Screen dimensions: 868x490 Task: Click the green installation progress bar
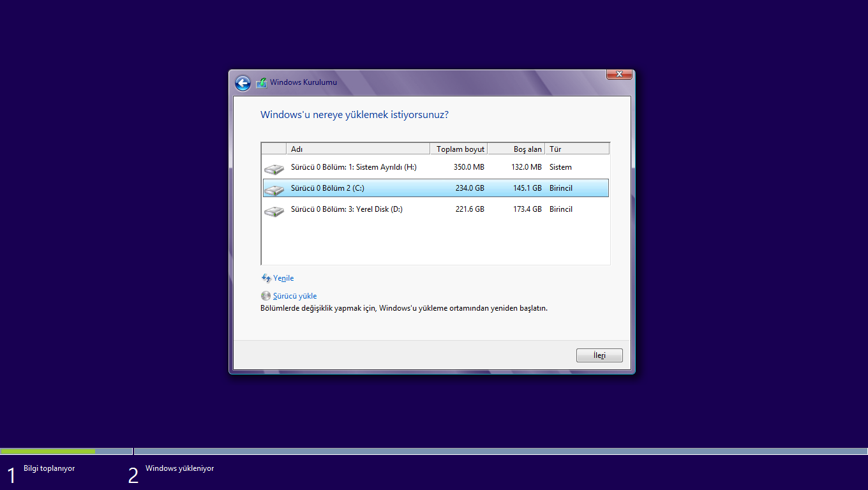point(48,451)
